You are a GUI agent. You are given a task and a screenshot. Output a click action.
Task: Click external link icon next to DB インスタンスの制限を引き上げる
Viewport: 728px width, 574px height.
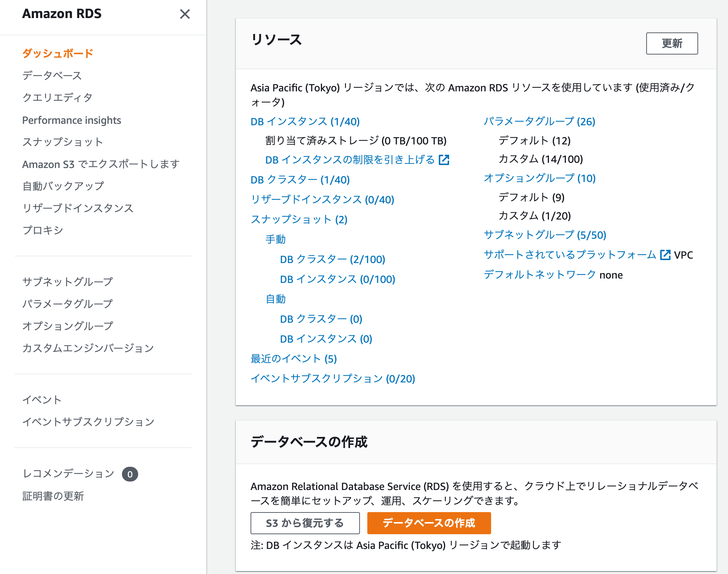[x=444, y=160]
